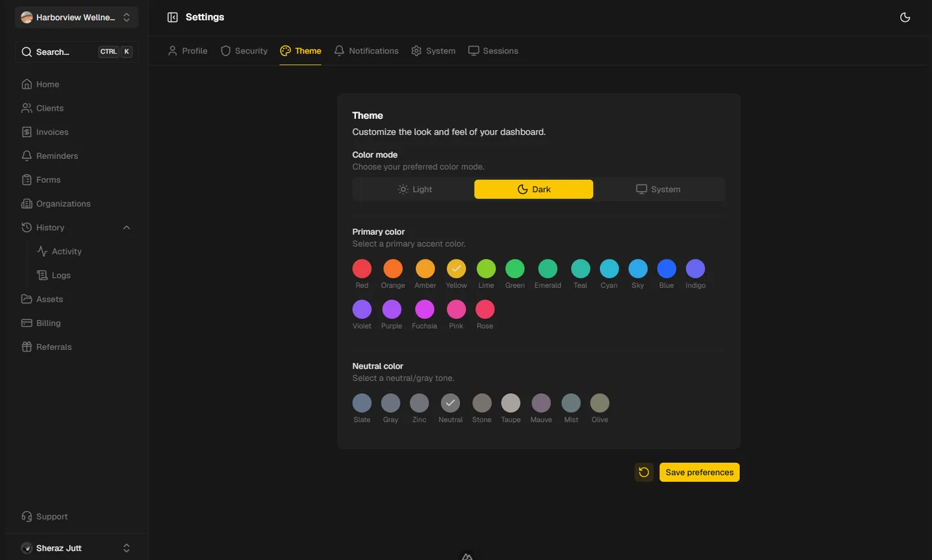This screenshot has height=560, width=932.
Task: Expand the Sheraz Jutt user menu
Action: click(76, 548)
